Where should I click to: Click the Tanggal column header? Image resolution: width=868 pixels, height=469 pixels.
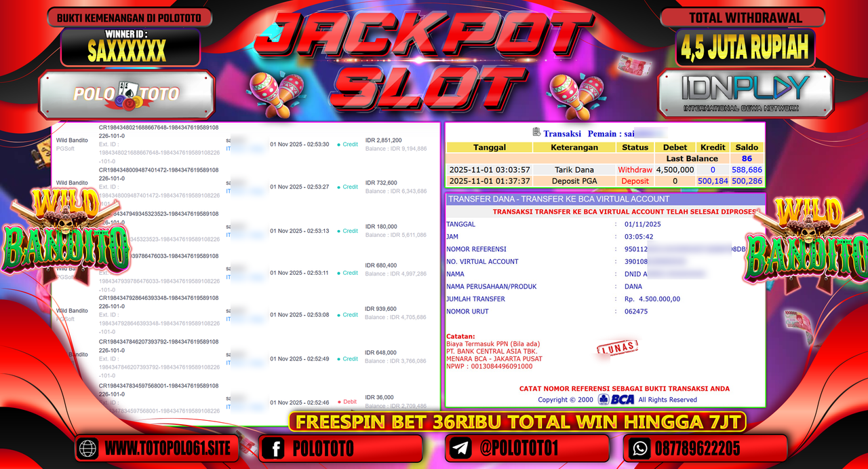pos(489,147)
